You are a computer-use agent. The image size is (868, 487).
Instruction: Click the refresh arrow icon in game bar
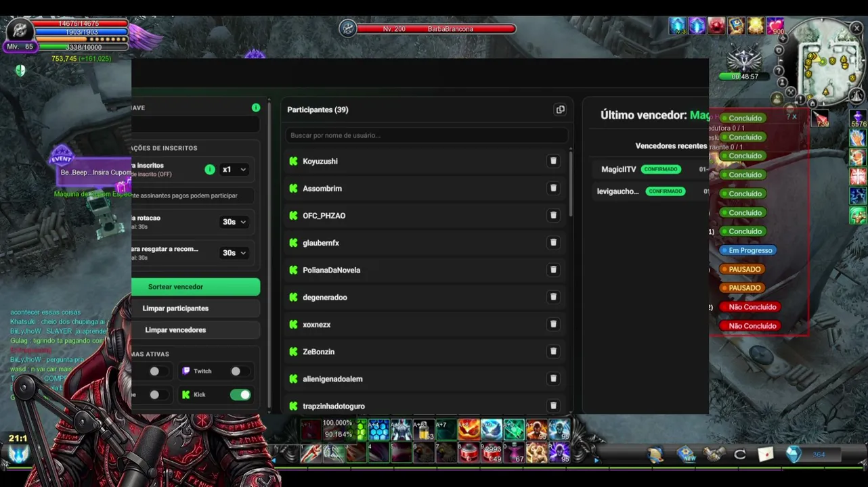click(740, 455)
